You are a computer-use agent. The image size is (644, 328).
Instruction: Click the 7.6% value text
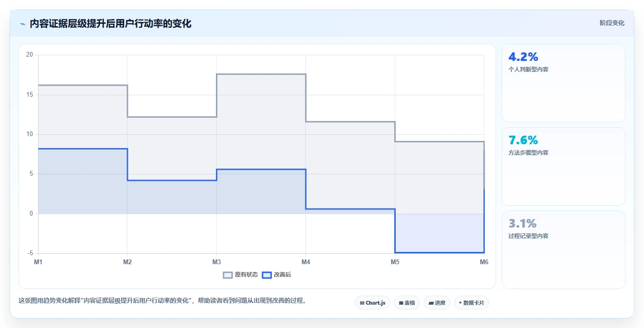pyautogui.click(x=523, y=140)
